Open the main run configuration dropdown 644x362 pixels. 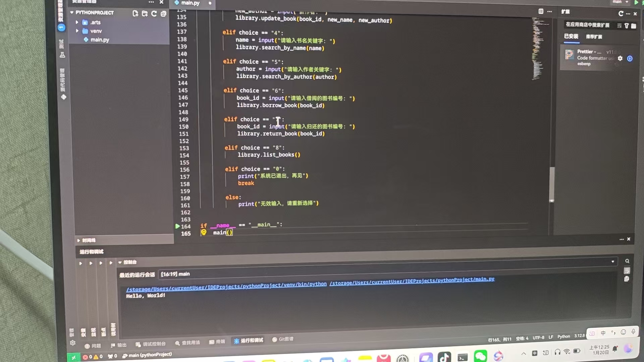621,2
